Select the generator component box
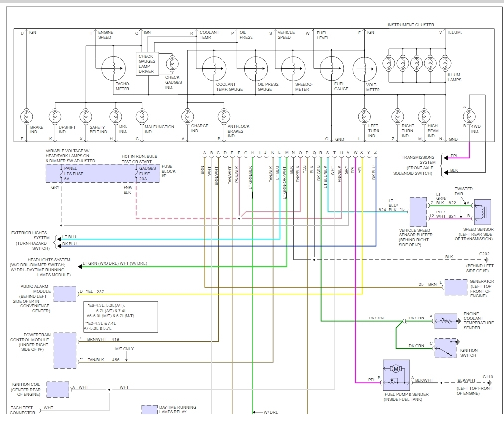504x422 pixels. [456, 287]
